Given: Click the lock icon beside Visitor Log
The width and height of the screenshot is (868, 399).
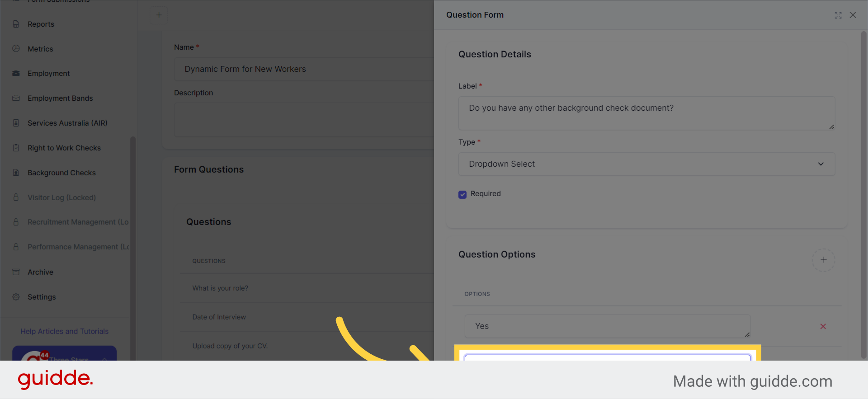Looking at the screenshot, I should pyautogui.click(x=16, y=197).
